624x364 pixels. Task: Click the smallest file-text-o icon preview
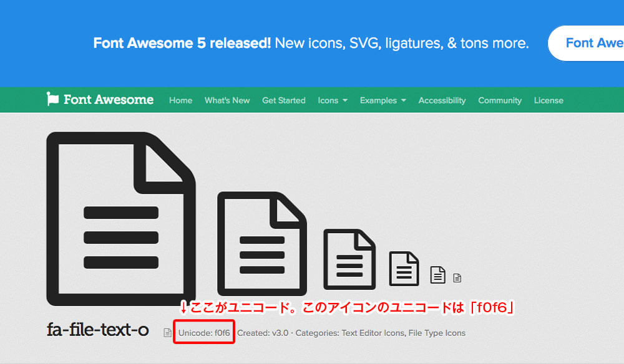coord(457,278)
